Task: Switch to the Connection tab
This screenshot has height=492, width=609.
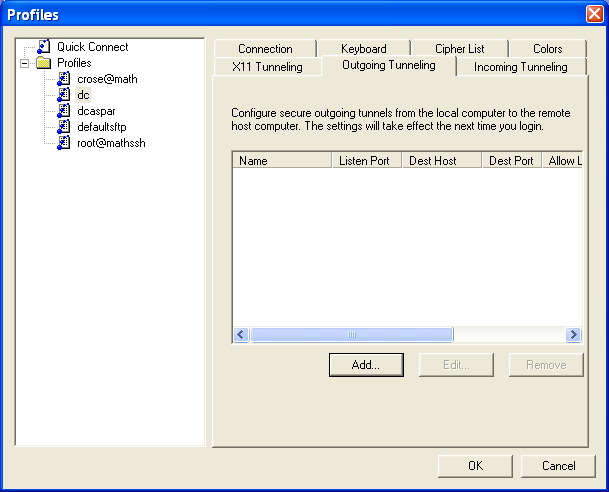Action: (265, 49)
